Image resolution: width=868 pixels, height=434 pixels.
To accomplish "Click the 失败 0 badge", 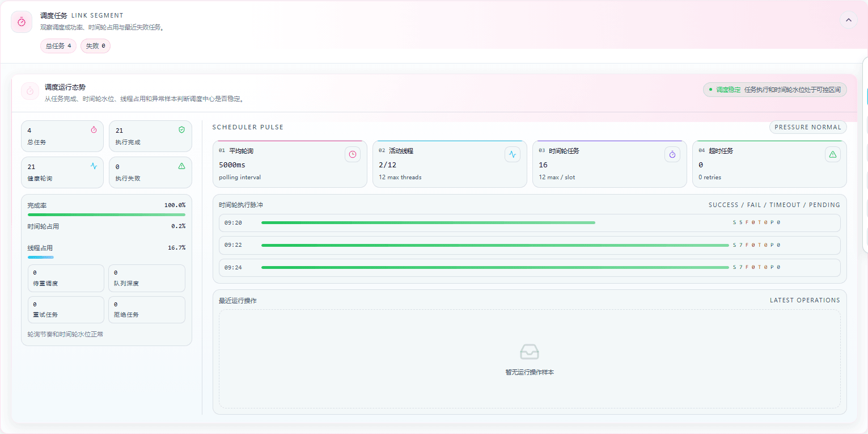I will tap(95, 46).
